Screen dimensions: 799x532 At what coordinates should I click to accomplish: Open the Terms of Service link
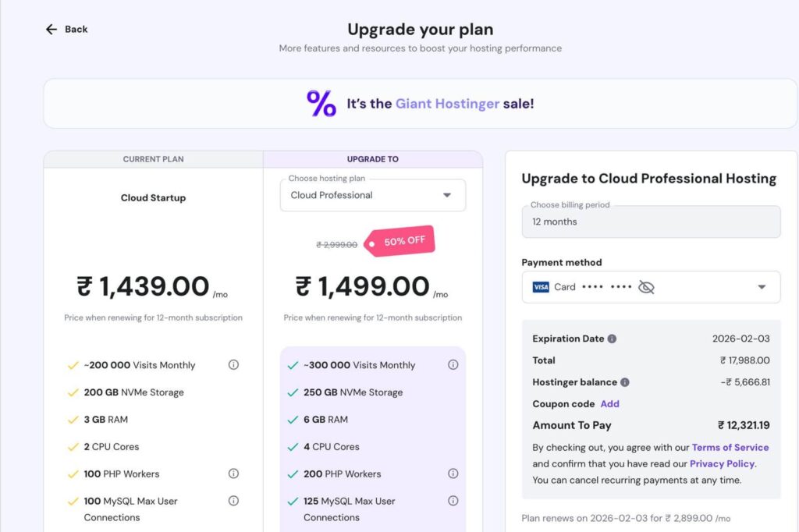click(x=730, y=448)
